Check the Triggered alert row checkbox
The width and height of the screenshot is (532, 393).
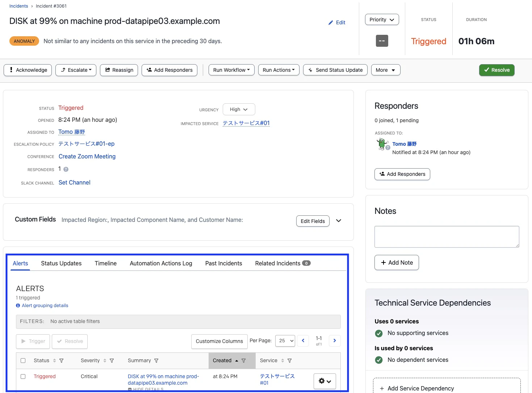tap(23, 377)
